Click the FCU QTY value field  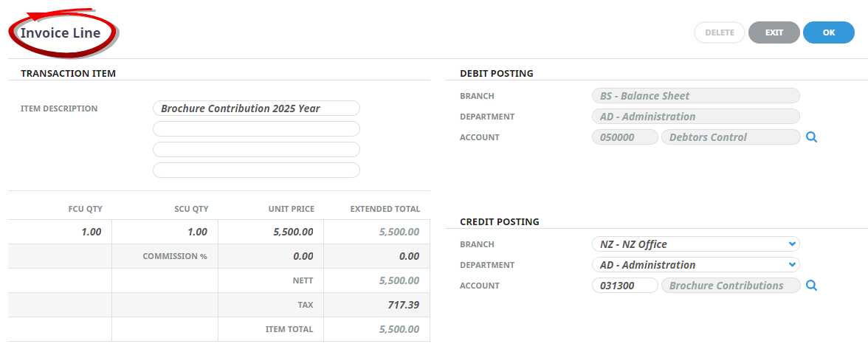[x=61, y=232]
